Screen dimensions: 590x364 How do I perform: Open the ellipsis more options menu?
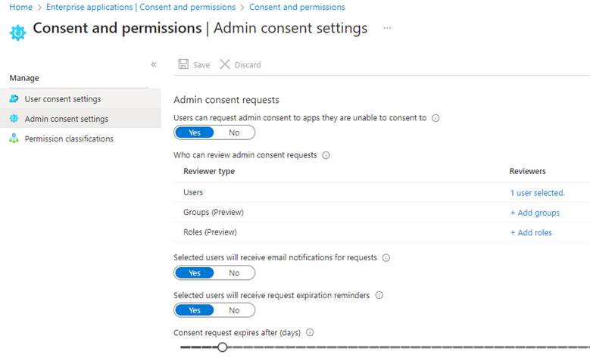pos(387,28)
